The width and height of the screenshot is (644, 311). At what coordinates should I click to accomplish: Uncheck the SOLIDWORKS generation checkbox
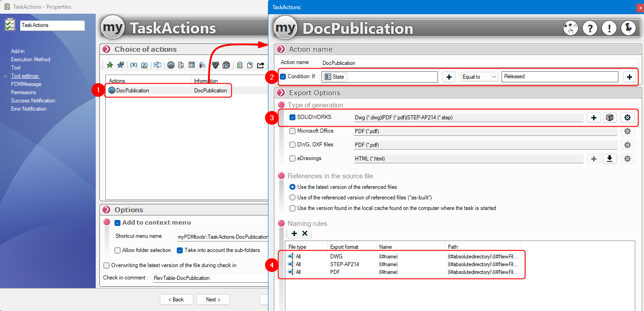click(293, 117)
